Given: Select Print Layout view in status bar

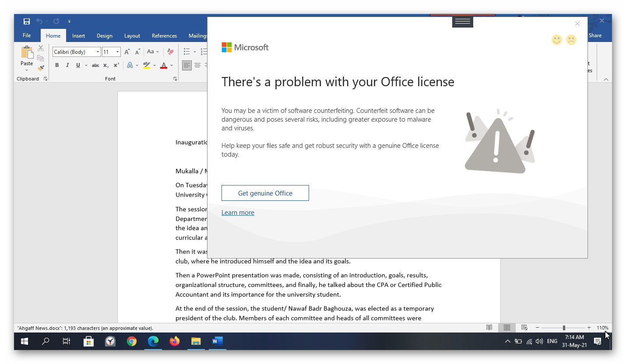Looking at the screenshot, I should pyautogui.click(x=507, y=328).
